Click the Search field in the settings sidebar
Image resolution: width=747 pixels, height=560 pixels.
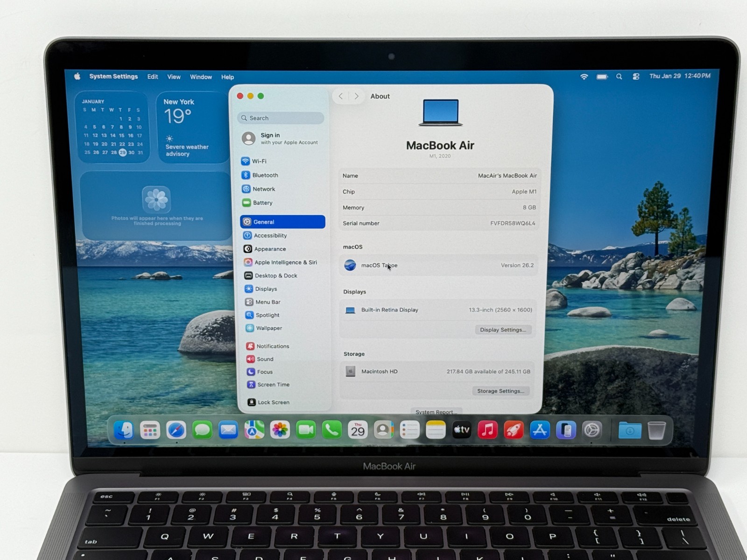[281, 118]
